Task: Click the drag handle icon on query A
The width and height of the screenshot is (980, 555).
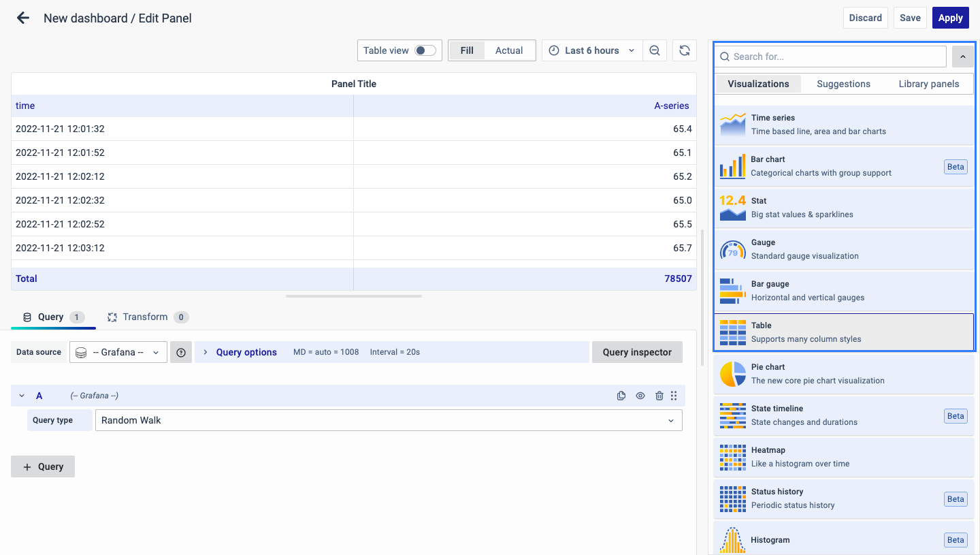Action: click(x=674, y=396)
